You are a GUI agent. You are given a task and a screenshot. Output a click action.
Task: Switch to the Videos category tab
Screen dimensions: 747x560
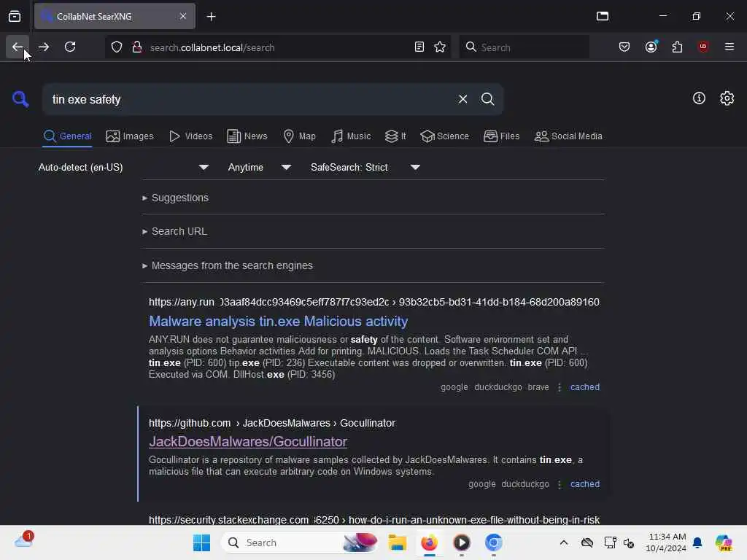click(x=191, y=136)
